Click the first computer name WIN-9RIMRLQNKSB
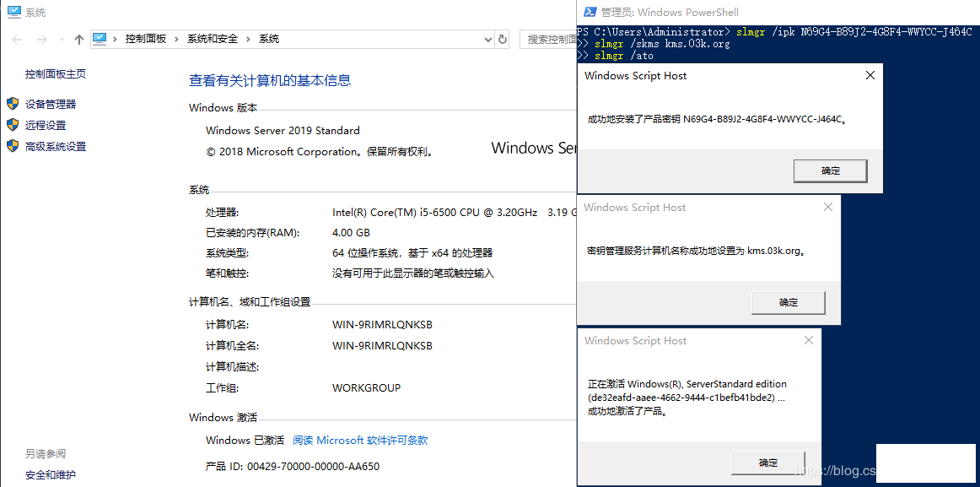The image size is (980, 487). point(383,325)
